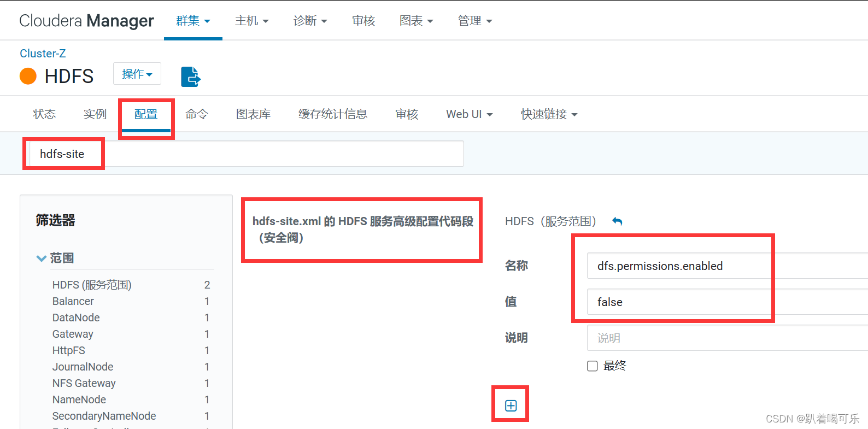
Task: Click the 值 field containing false
Action: pos(727,302)
